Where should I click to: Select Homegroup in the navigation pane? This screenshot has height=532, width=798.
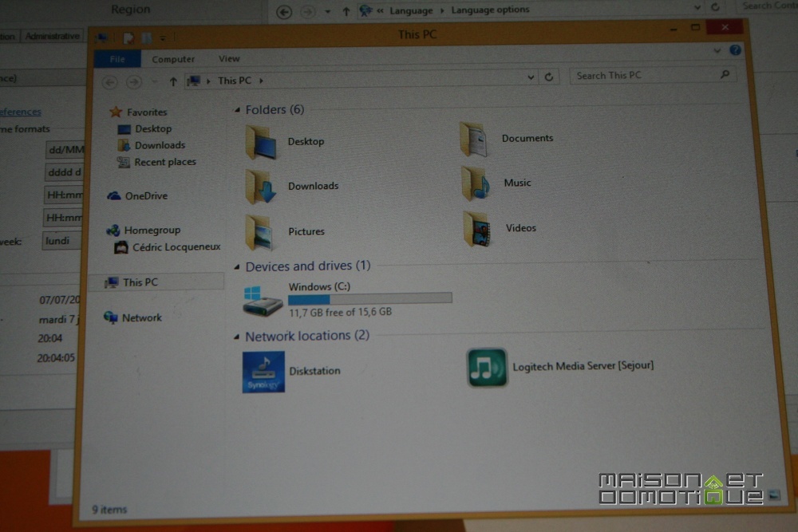(143, 231)
